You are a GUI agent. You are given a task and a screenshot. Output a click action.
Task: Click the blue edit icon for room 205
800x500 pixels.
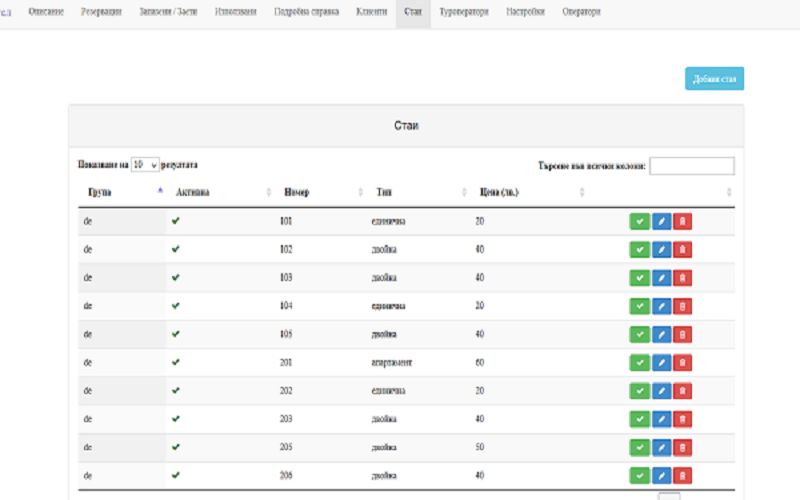pyautogui.click(x=661, y=447)
